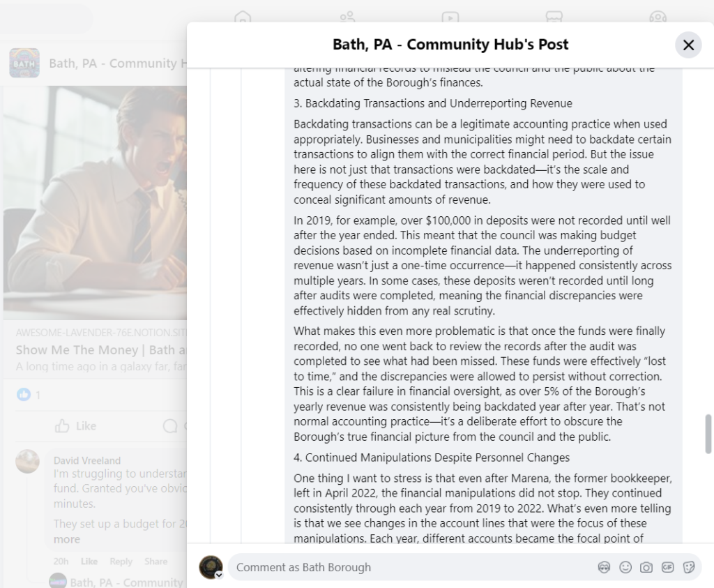Close the Community Hub's Post dialog

[x=688, y=45]
